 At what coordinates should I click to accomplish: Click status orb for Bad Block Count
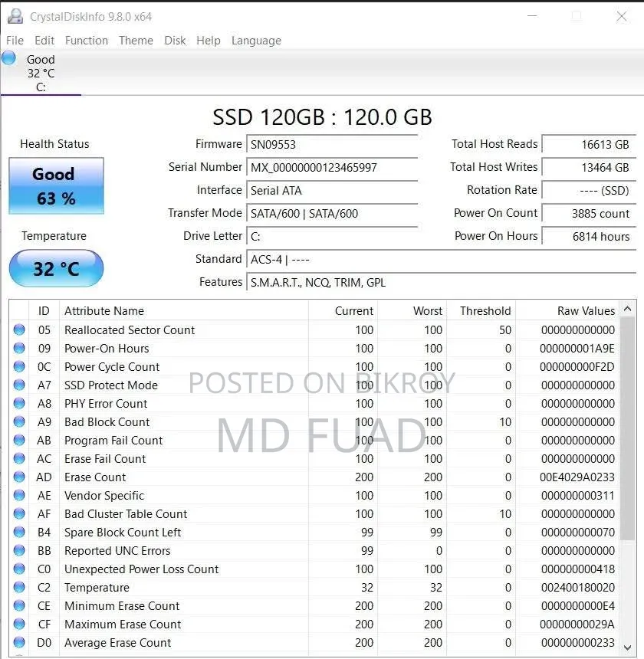19,421
